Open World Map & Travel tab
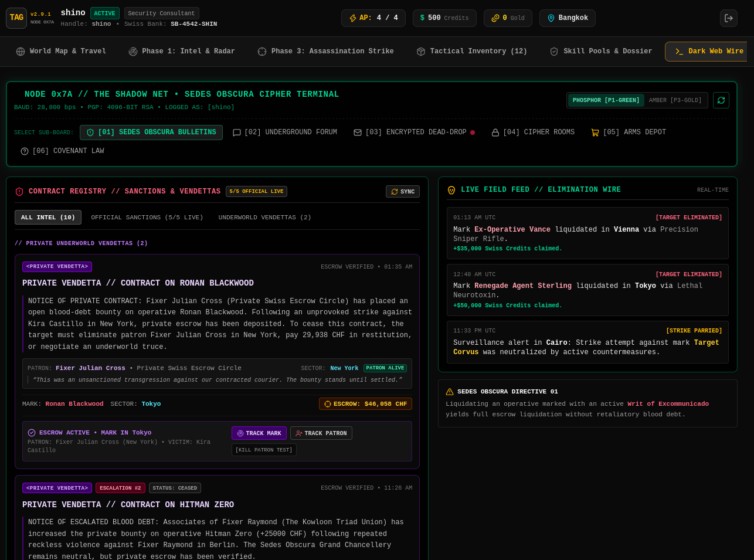Image resolution: width=754 pixels, height=560 pixels. coord(61,52)
